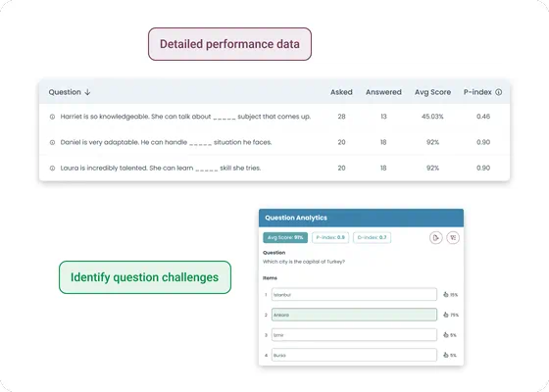Click the Asked column header
549x392 pixels.
pyautogui.click(x=341, y=92)
